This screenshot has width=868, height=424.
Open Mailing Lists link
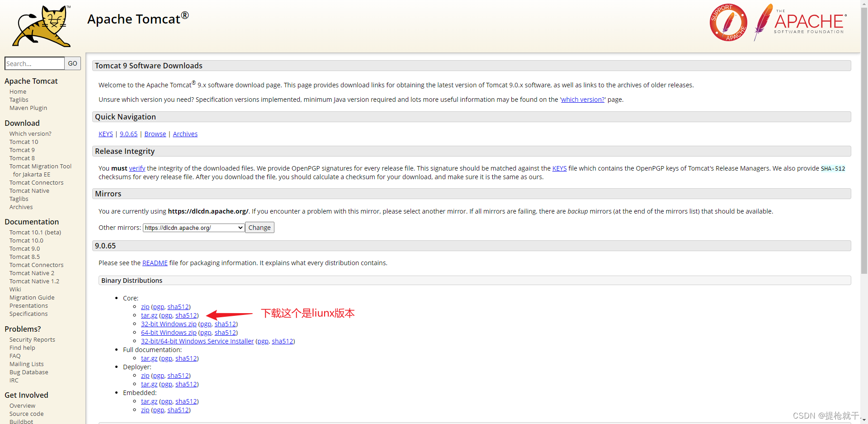pyautogui.click(x=27, y=364)
